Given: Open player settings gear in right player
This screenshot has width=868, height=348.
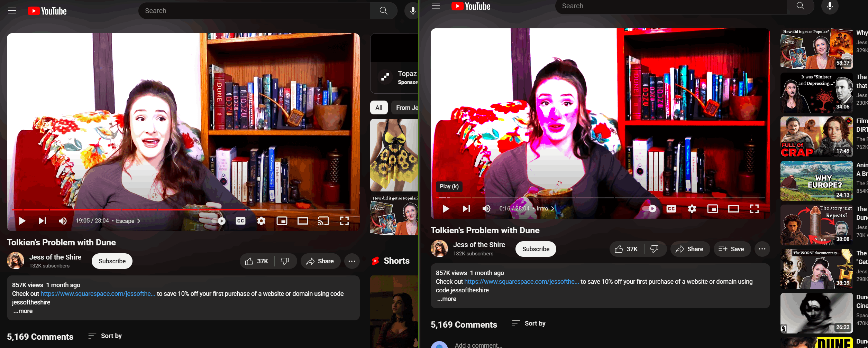Looking at the screenshot, I should tap(692, 209).
